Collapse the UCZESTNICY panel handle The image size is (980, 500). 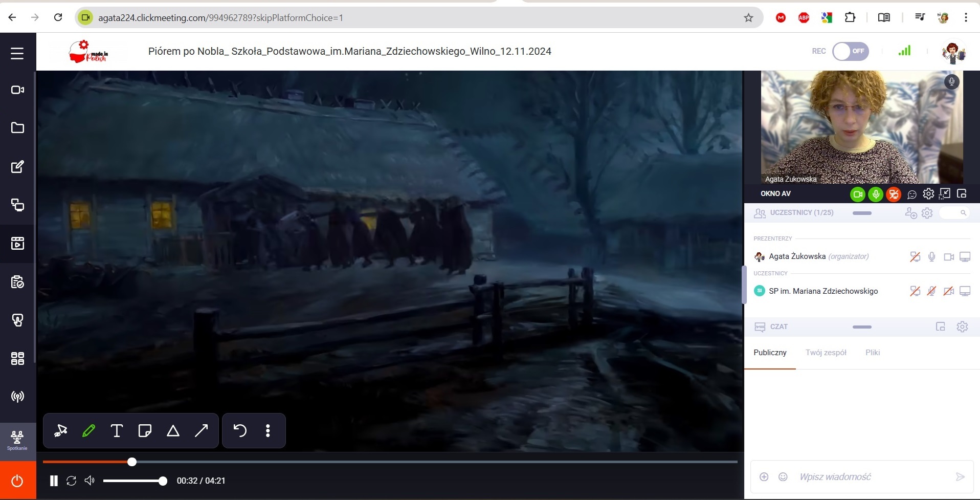(862, 213)
